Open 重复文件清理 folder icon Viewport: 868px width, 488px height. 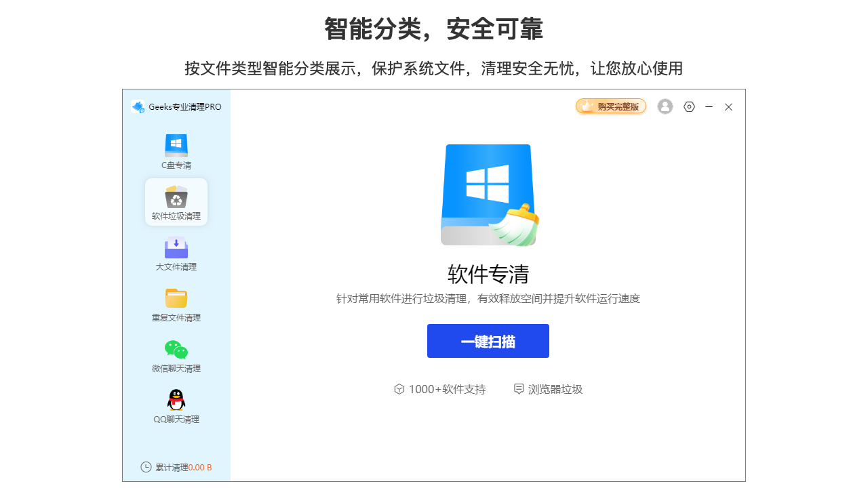[x=176, y=298]
